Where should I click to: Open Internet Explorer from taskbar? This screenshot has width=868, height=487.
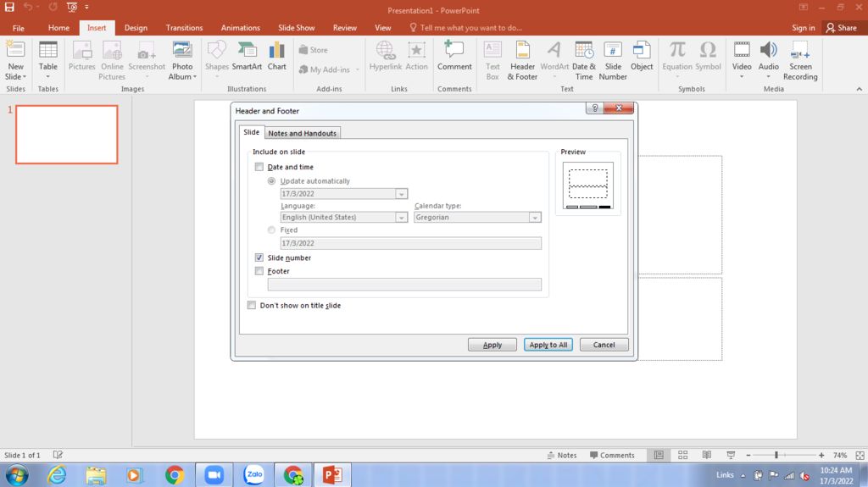pyautogui.click(x=57, y=475)
